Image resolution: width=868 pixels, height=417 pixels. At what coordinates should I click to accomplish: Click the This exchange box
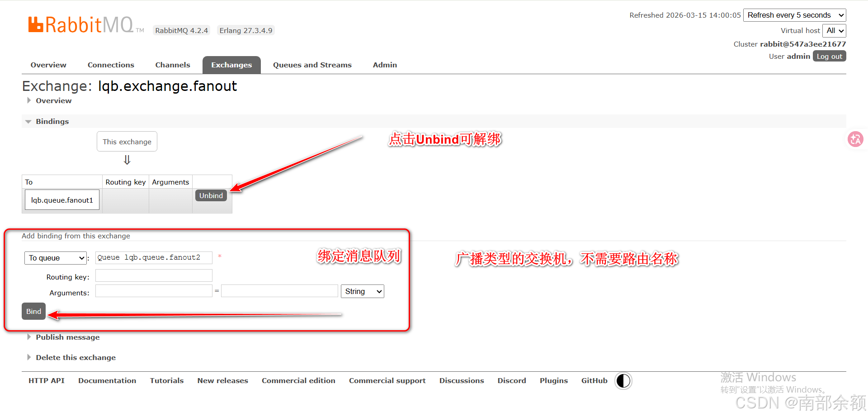pos(127,142)
